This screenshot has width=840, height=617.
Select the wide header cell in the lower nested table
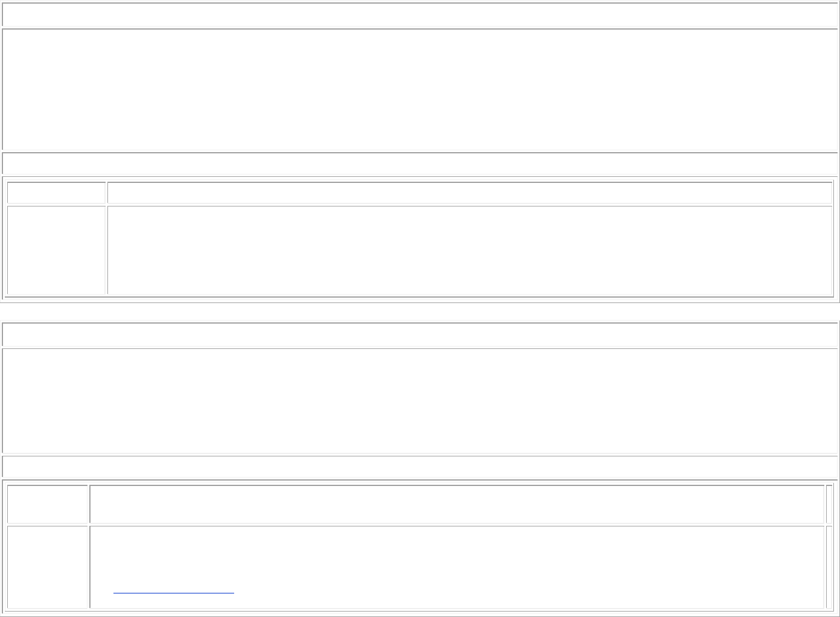[457, 504]
